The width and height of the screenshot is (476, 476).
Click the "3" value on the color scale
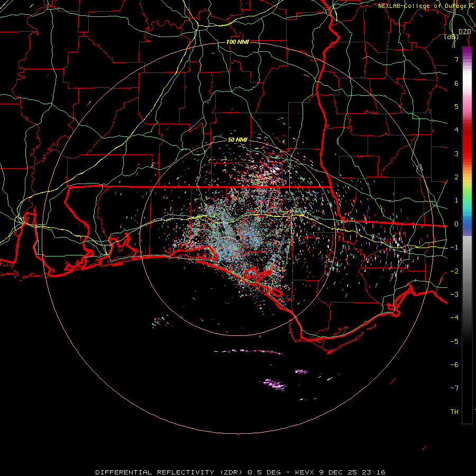click(x=456, y=153)
